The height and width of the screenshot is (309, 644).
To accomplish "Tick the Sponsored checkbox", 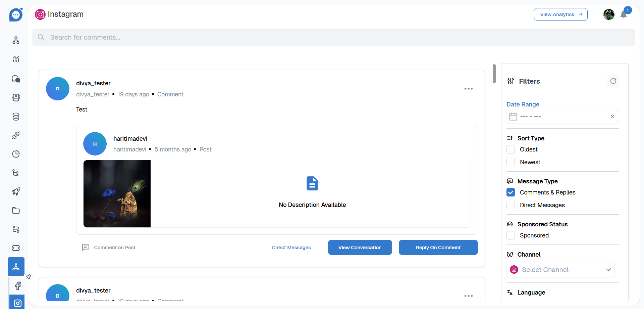I will tap(511, 235).
